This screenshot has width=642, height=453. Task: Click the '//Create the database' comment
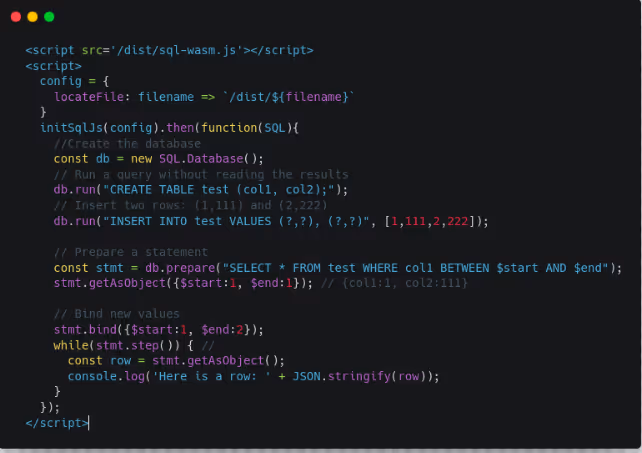127,144
